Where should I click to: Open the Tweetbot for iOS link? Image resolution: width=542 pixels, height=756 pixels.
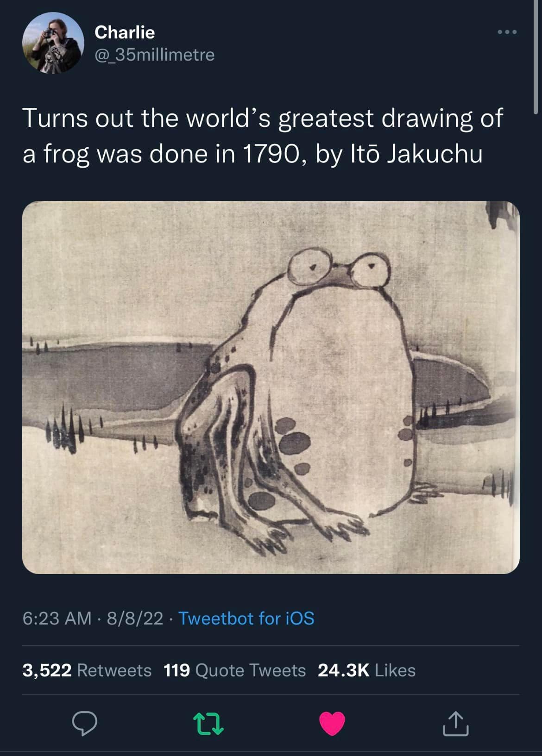tap(246, 619)
